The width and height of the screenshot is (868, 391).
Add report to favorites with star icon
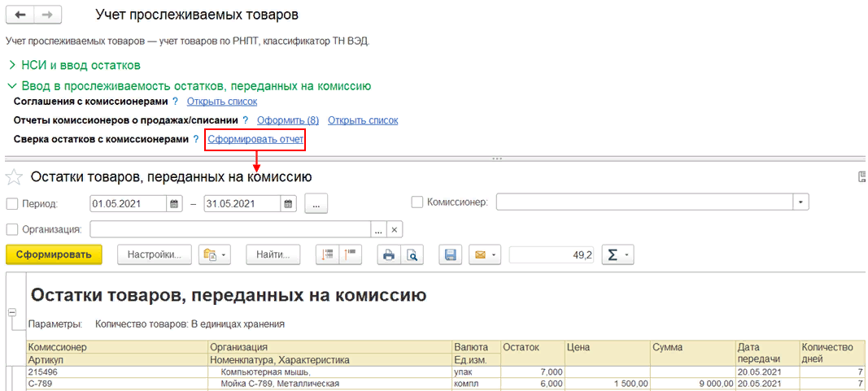point(14,177)
